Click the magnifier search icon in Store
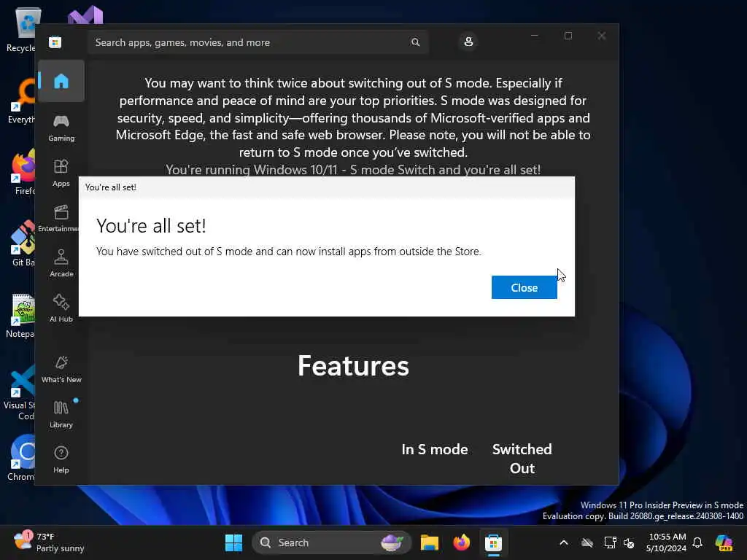Image resolution: width=747 pixels, height=560 pixels. 415,42
